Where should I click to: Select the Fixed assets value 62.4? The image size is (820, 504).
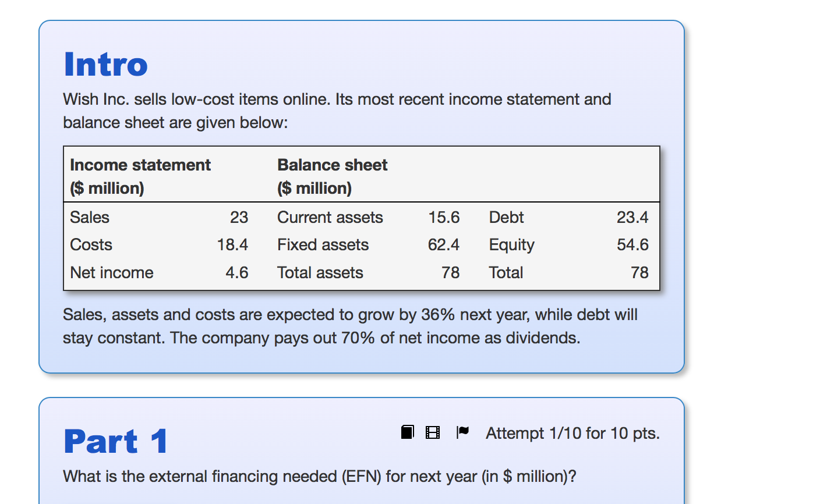click(443, 244)
